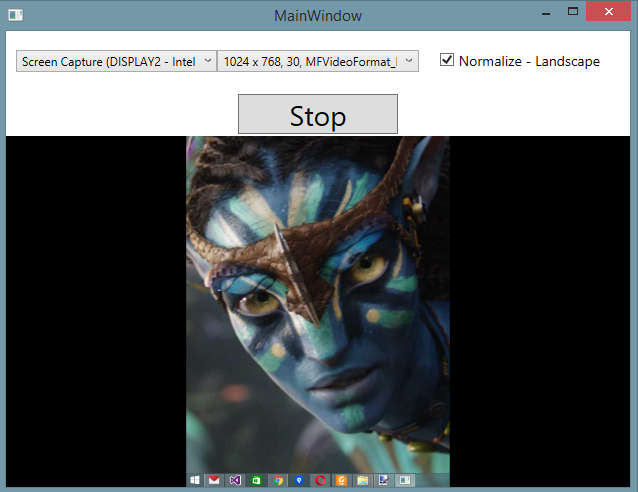
Task: Close the MainWindow window
Action: point(608,11)
